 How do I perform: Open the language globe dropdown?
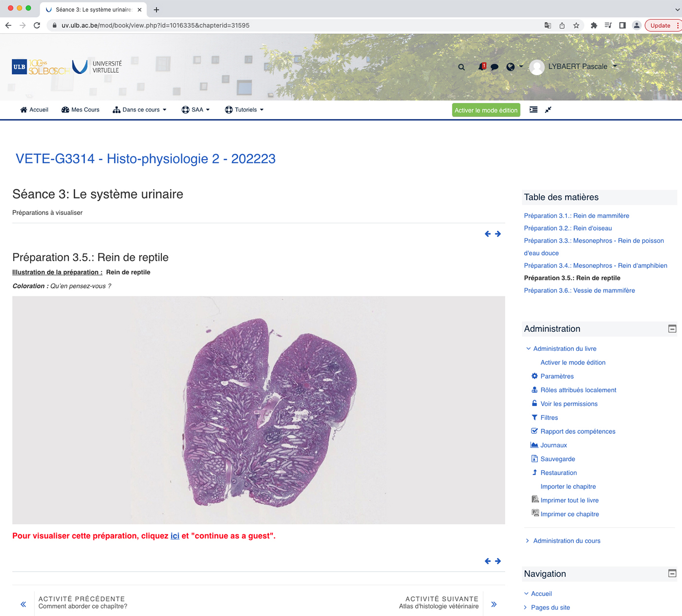click(511, 67)
